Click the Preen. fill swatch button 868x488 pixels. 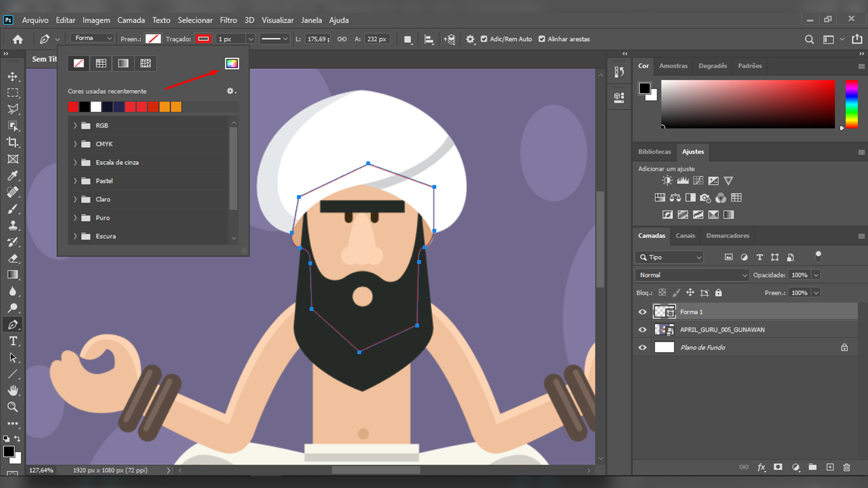point(153,39)
